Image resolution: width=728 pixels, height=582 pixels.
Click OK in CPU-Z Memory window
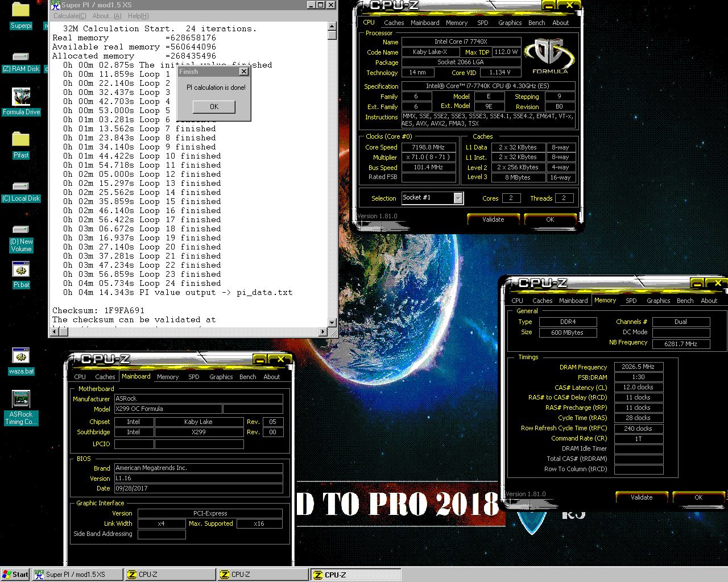(698, 497)
